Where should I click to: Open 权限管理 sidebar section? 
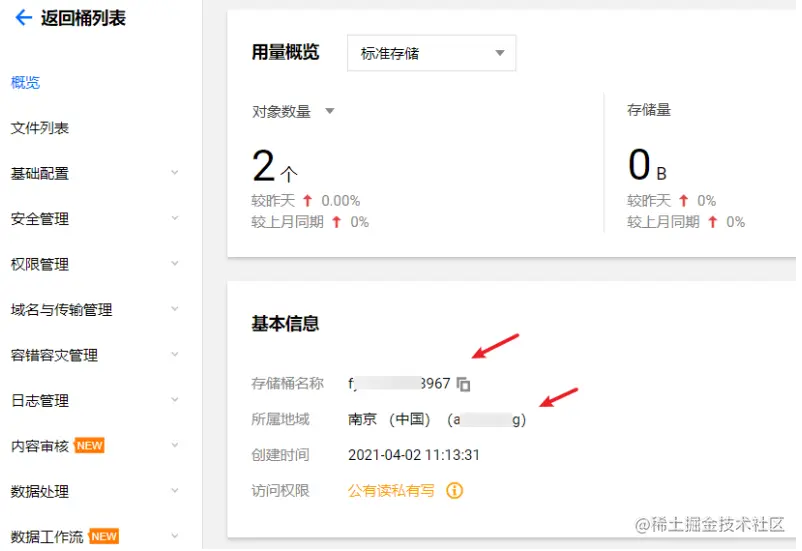[40, 265]
